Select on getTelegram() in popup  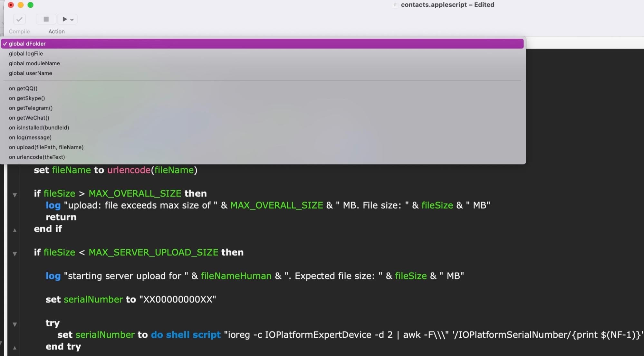tap(31, 108)
